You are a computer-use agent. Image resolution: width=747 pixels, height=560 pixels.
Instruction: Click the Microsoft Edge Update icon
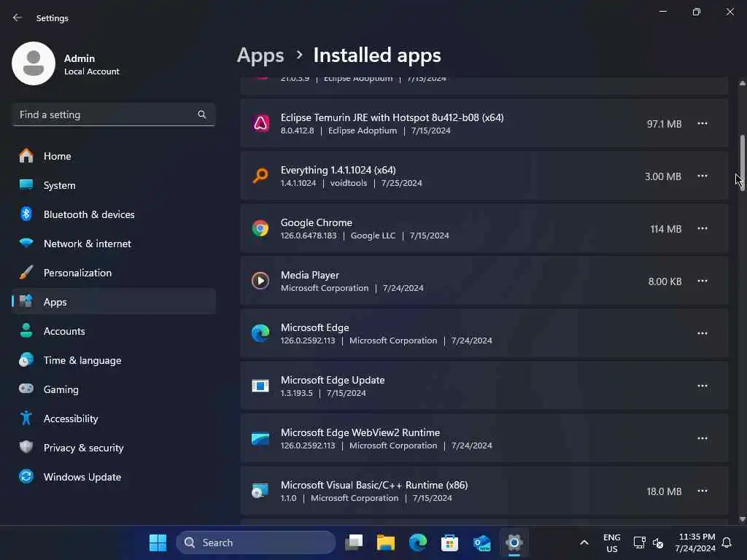[x=260, y=386]
